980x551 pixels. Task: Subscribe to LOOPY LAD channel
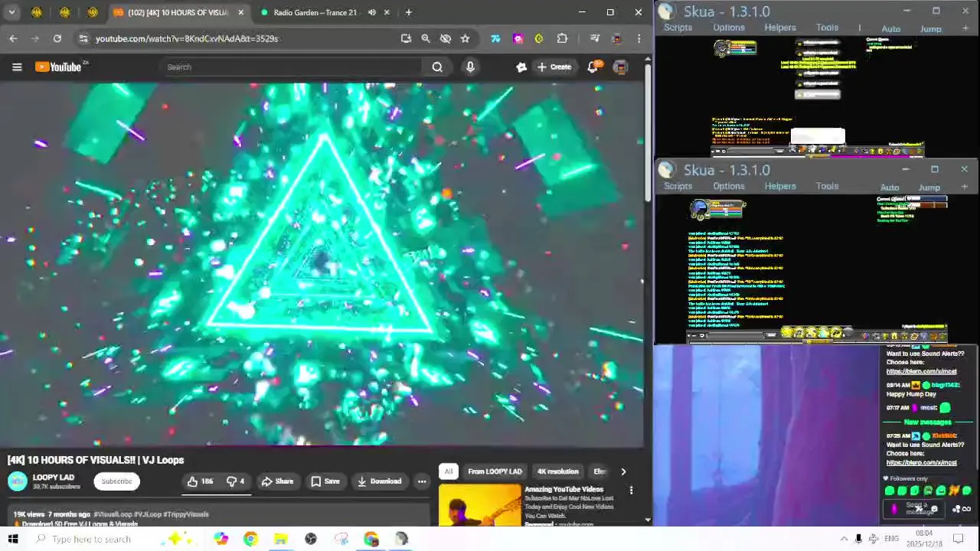point(116,481)
